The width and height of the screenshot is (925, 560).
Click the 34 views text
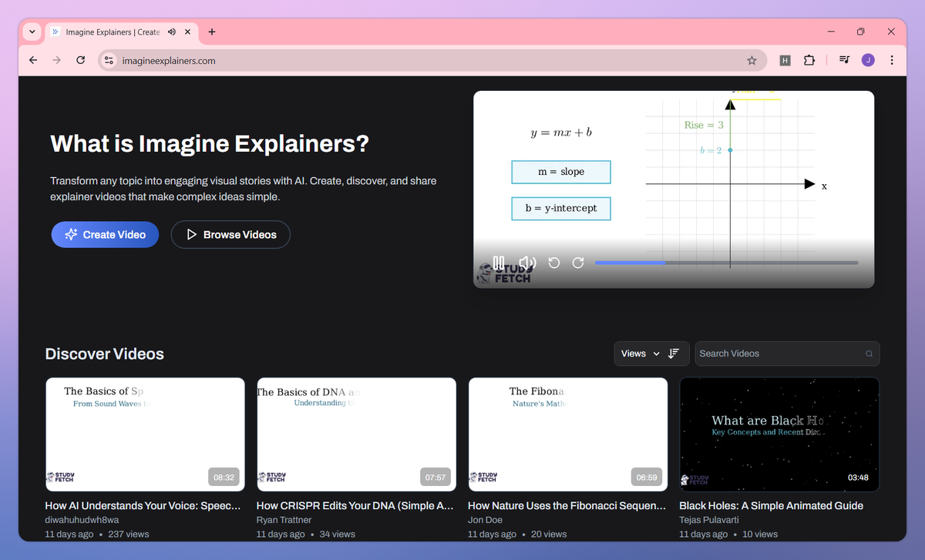[x=337, y=534]
